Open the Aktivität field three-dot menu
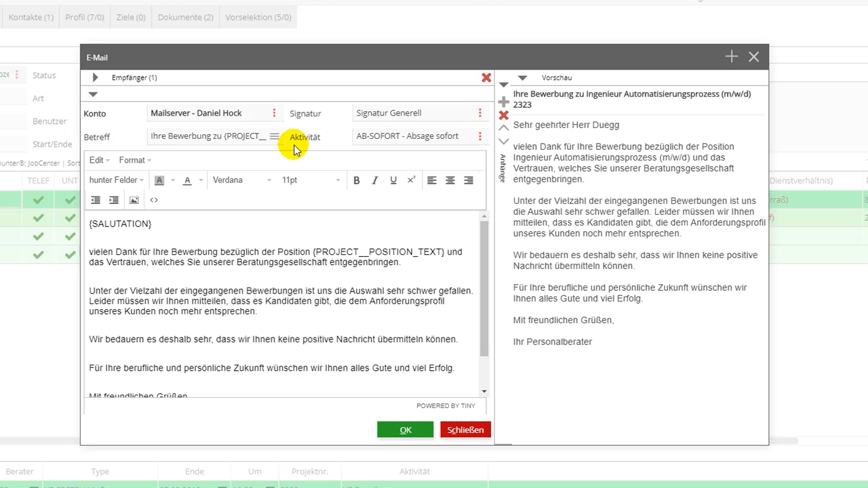 [479, 136]
